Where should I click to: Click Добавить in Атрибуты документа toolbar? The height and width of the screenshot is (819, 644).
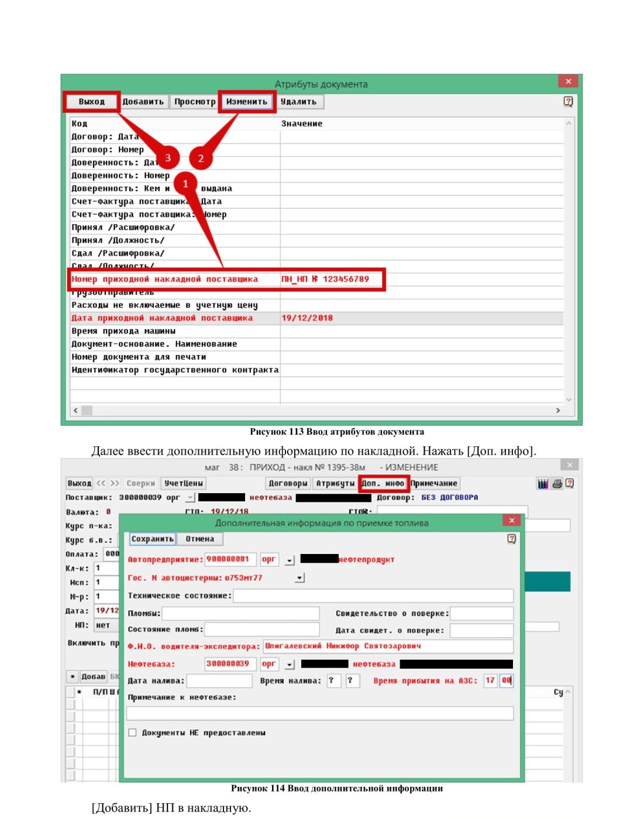coord(143,102)
